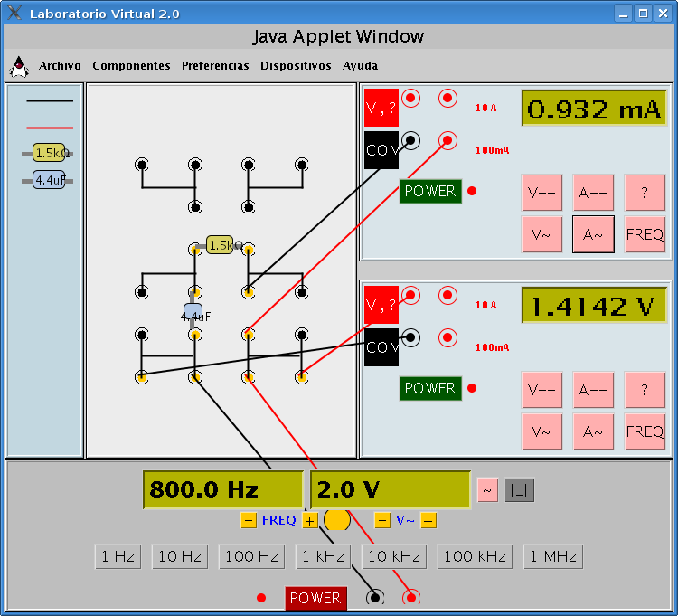Toggle the bottom multimeter POWER button
This screenshot has height=616, width=678.
point(430,388)
